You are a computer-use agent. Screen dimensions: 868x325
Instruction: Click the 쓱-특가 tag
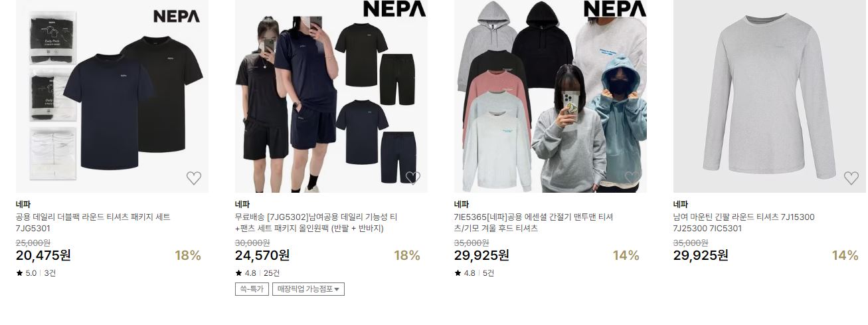[252, 289]
